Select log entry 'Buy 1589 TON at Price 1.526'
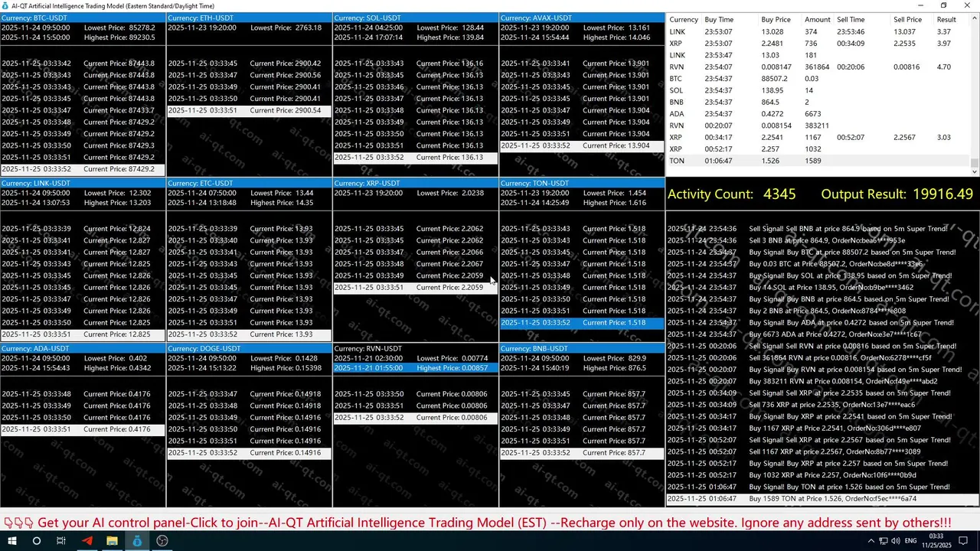The image size is (980, 551). tap(822, 499)
